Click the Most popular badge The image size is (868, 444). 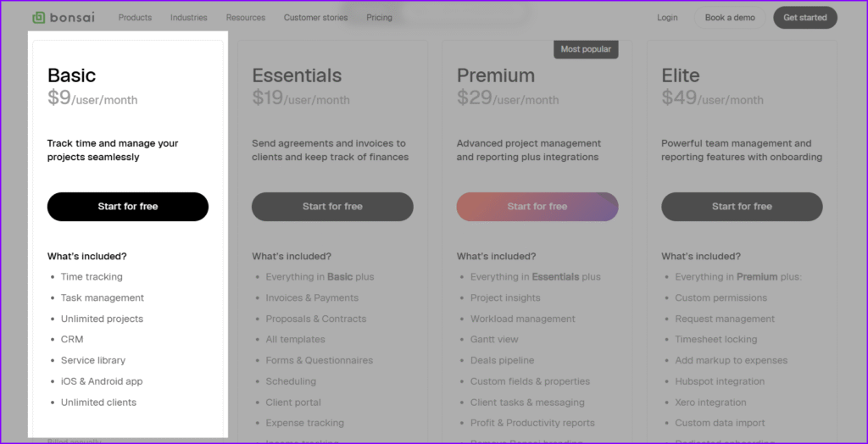(x=586, y=49)
